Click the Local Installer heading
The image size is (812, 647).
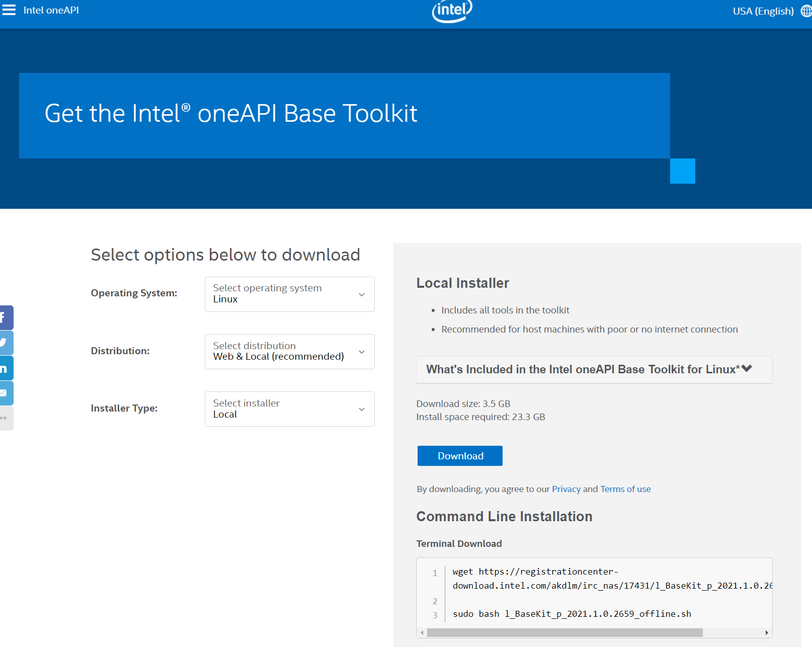click(462, 283)
